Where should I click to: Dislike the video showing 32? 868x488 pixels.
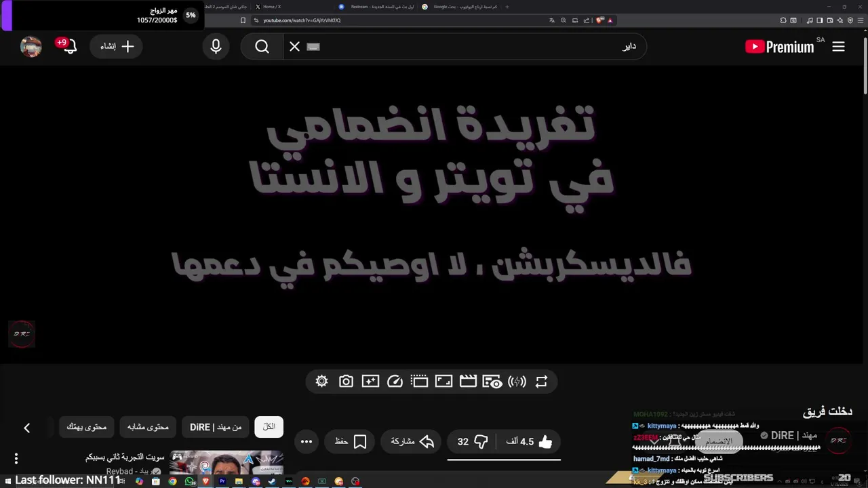click(x=473, y=442)
